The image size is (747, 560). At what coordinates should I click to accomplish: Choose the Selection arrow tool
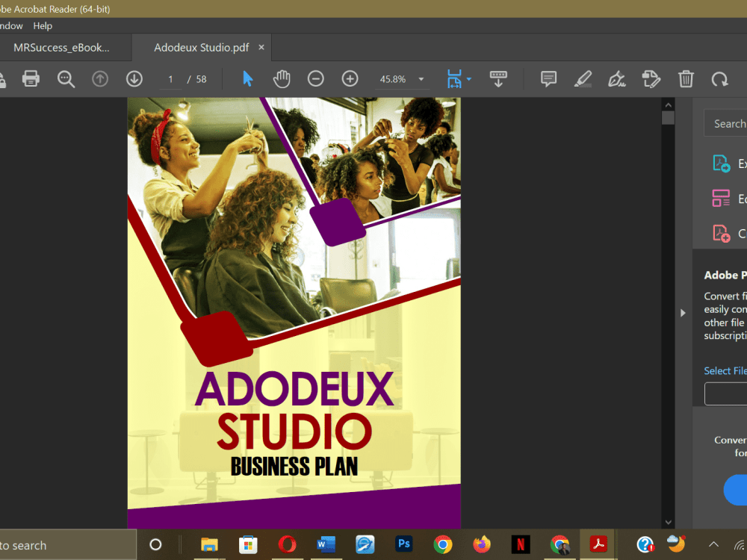pyautogui.click(x=248, y=79)
